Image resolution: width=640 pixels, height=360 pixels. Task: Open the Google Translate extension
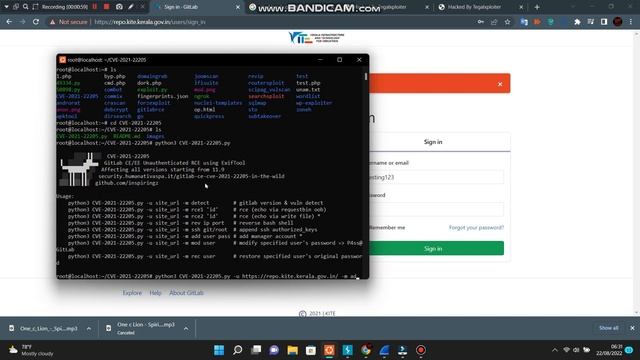(524, 22)
